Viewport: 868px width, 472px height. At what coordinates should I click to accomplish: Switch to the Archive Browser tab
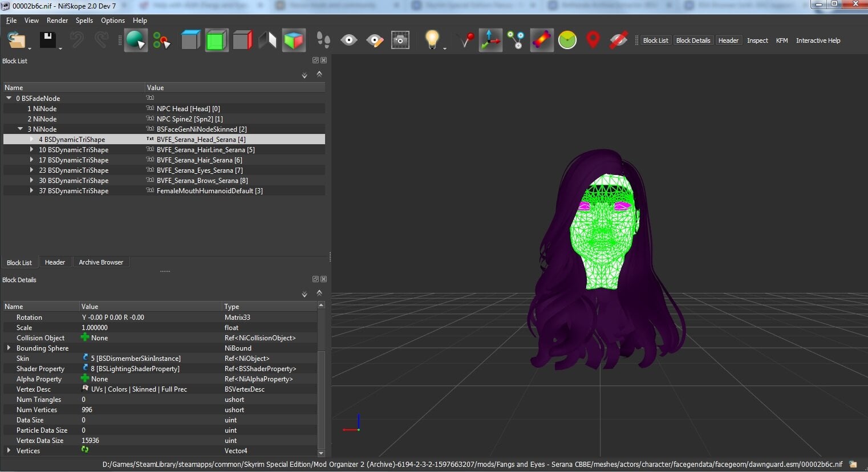(x=101, y=262)
